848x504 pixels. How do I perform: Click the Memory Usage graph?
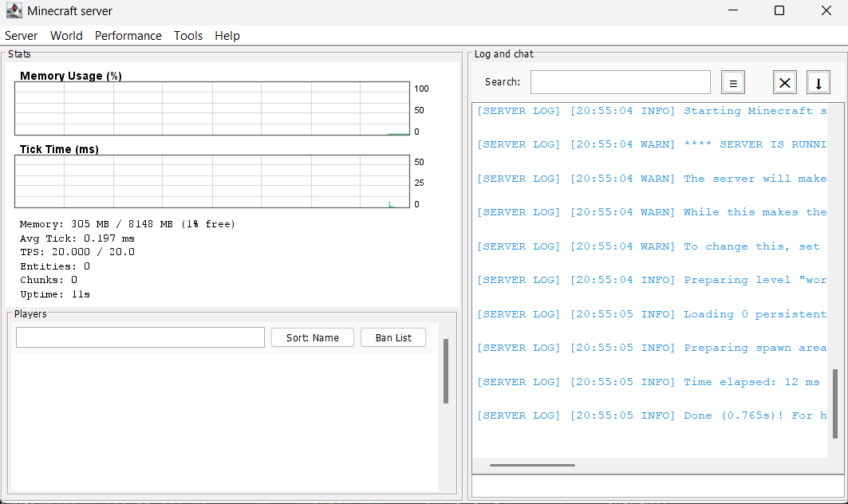pyautogui.click(x=212, y=108)
